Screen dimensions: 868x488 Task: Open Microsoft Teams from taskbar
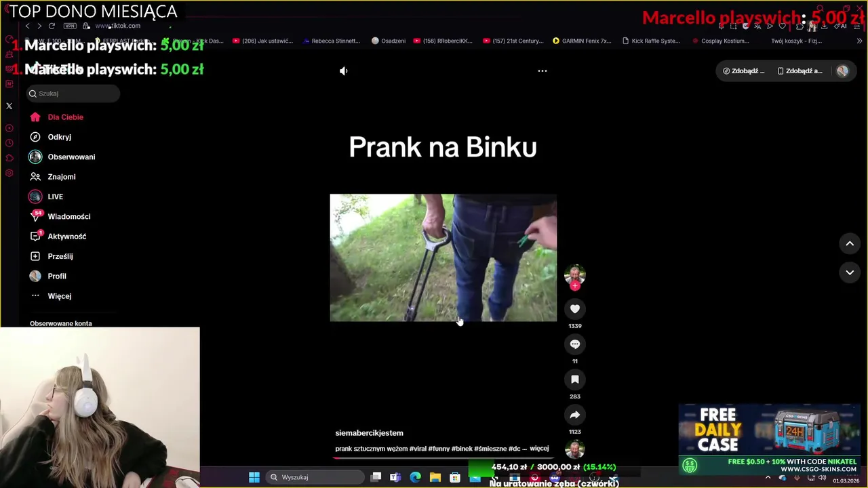(x=395, y=477)
